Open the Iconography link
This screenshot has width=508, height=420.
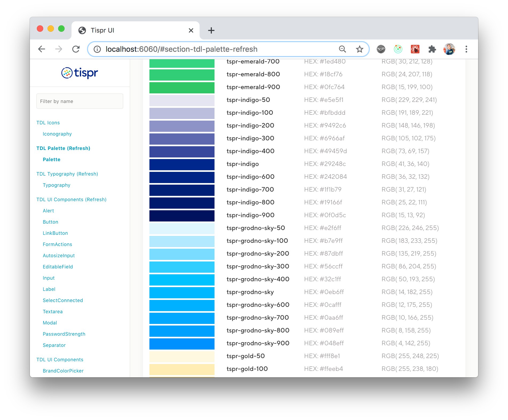coord(57,134)
